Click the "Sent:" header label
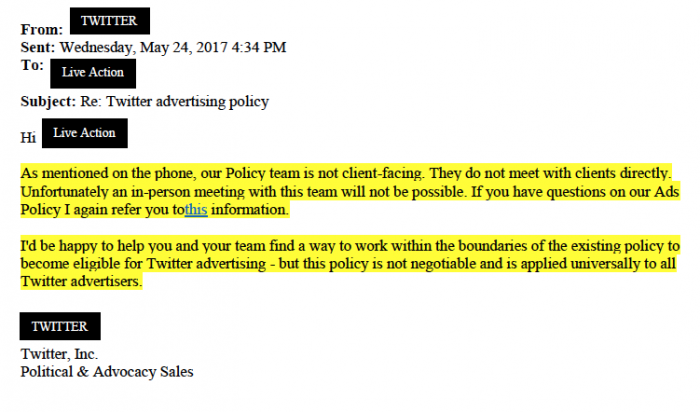This screenshot has width=700, height=412. pyautogui.click(x=38, y=47)
